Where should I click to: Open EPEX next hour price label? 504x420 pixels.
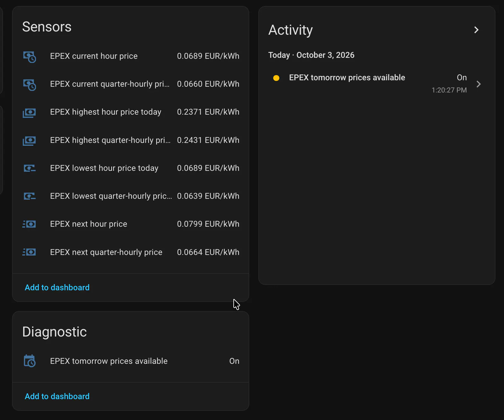[x=89, y=224]
